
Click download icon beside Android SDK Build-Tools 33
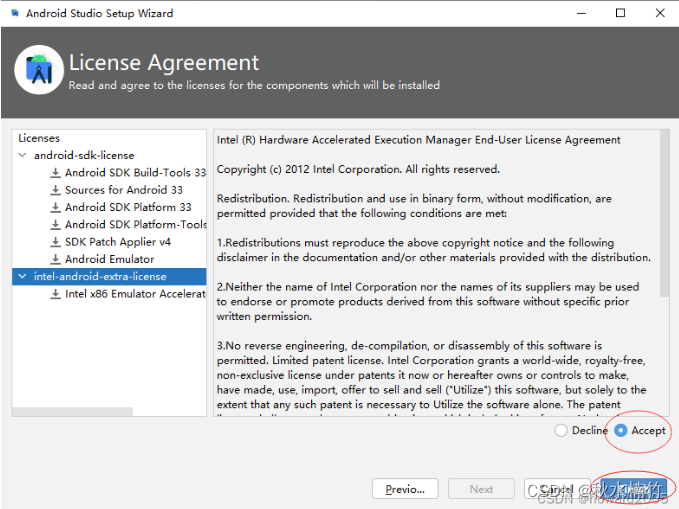coord(55,173)
